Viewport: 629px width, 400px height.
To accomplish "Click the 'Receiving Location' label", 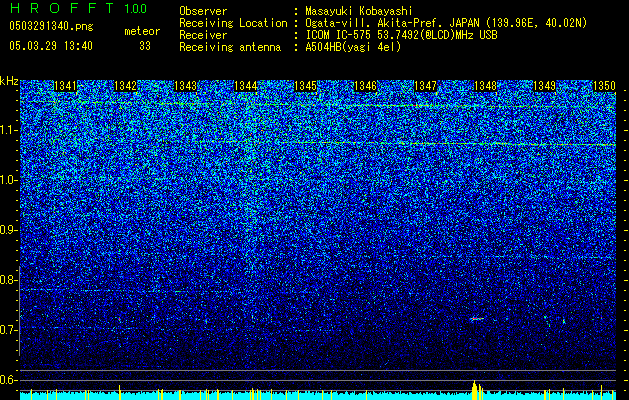I will point(233,23).
